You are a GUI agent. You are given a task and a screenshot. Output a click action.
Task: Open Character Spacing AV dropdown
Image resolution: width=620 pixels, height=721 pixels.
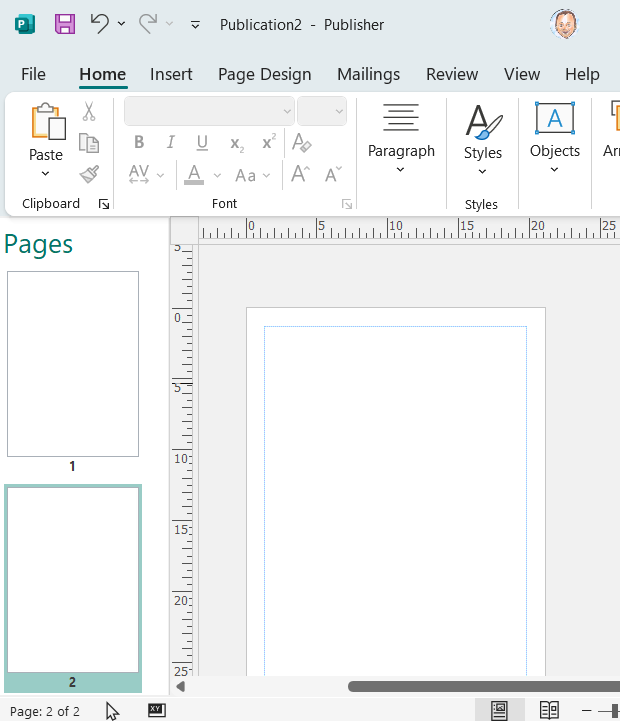click(x=146, y=175)
